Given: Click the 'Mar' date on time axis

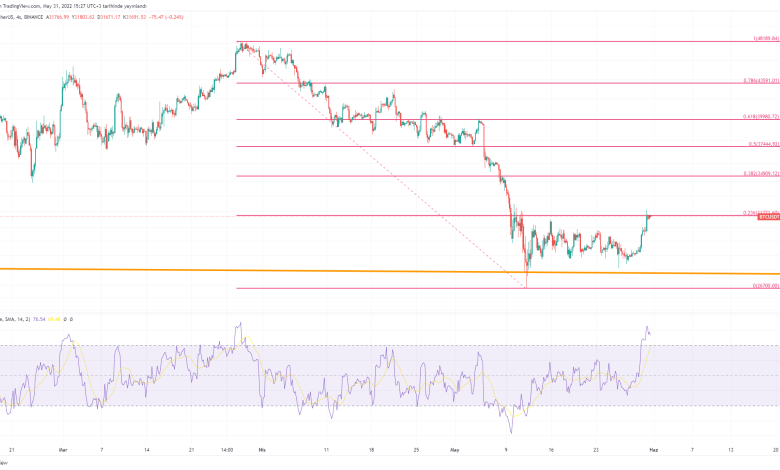Looking at the screenshot, I should (x=62, y=451).
